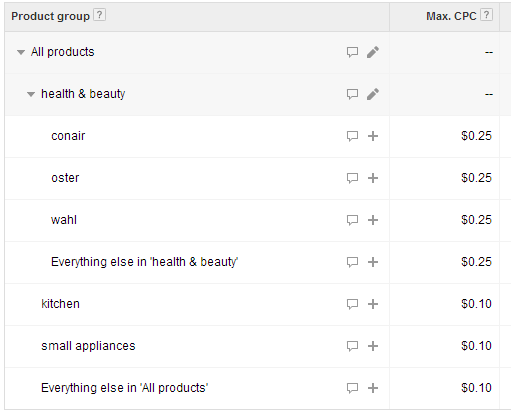Select Everything else in 'health & beauty'

point(144,262)
